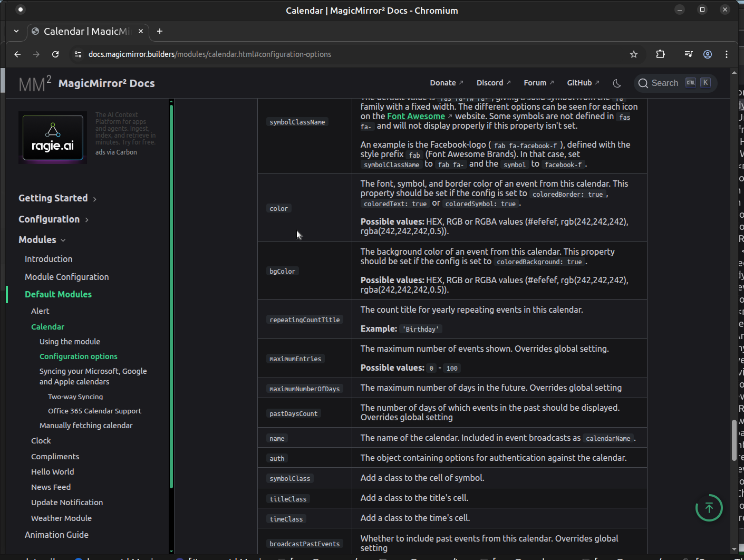This screenshot has width=744, height=560.
Task: Click the media control icon in toolbar
Action: (688, 54)
